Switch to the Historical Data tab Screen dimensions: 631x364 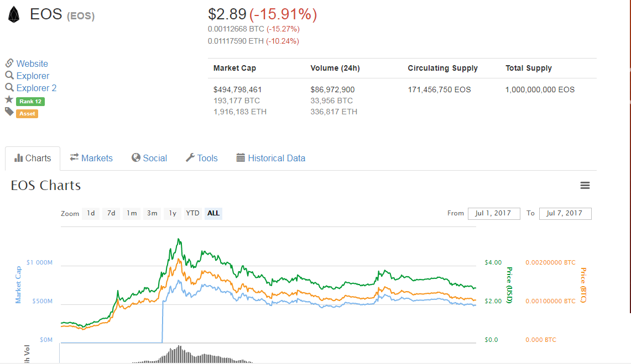271,159
